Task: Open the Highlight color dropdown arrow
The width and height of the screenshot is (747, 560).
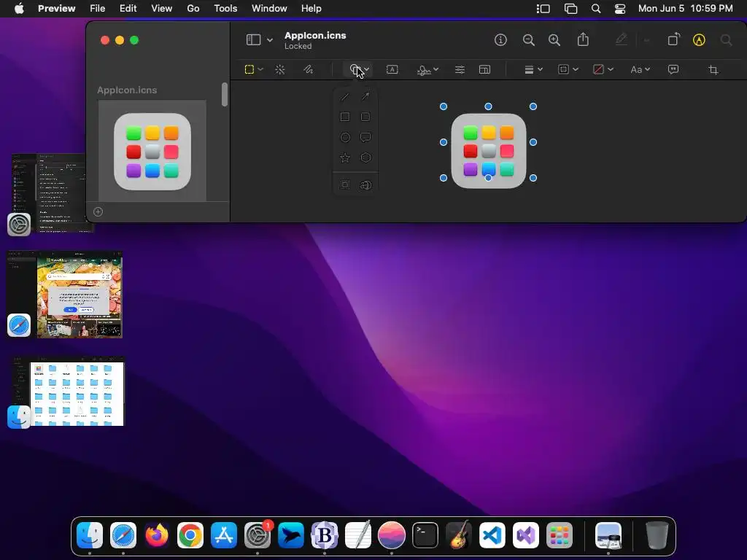Action: pos(646,41)
